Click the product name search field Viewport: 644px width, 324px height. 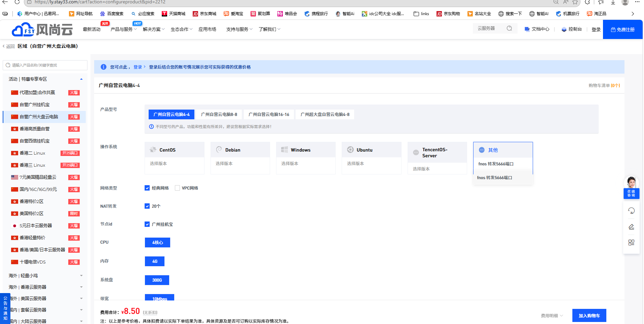coord(45,65)
